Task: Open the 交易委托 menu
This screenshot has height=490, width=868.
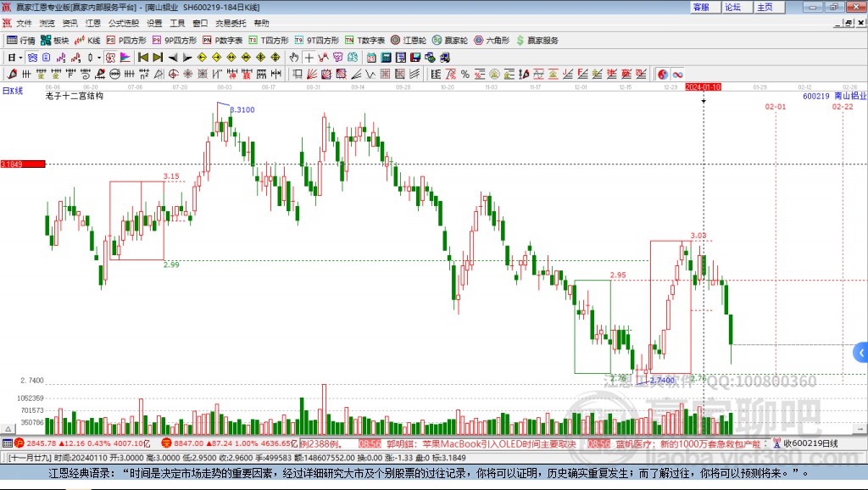Action: pos(231,23)
